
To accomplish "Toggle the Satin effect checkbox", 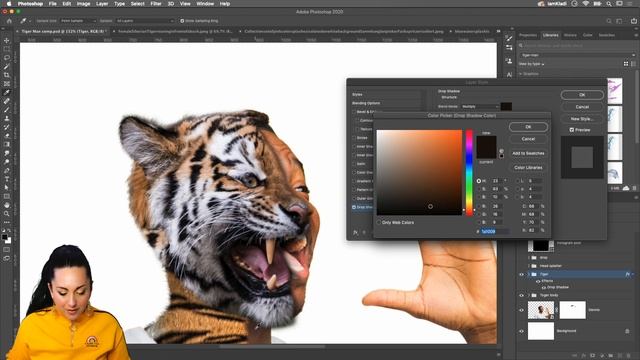I will pyautogui.click(x=354, y=164).
